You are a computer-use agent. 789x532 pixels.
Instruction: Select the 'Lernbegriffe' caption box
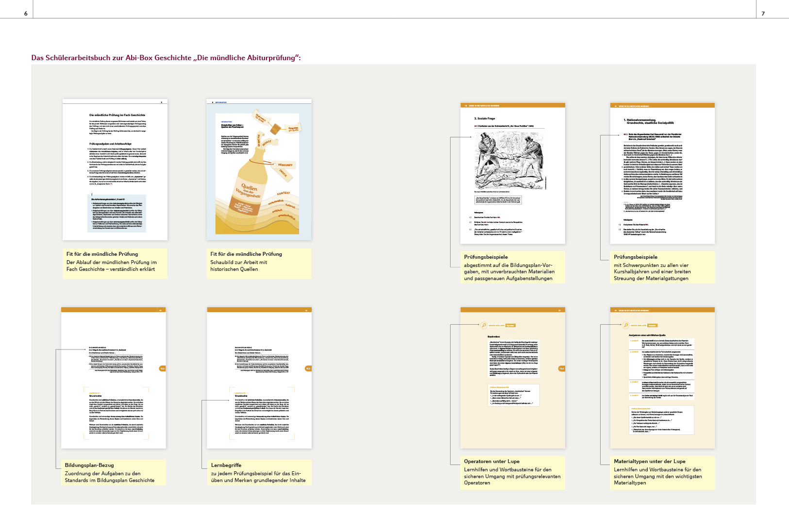259,472
